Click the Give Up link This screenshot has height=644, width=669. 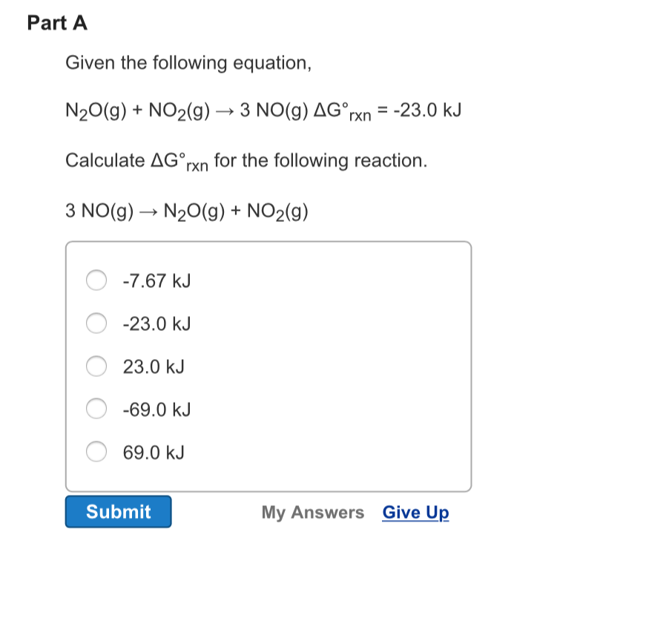pos(415,513)
